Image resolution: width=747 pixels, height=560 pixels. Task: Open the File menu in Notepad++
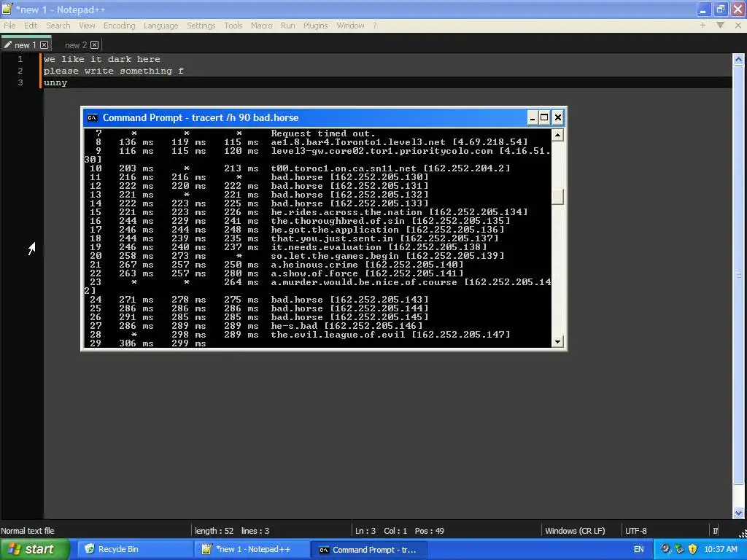(x=9, y=26)
